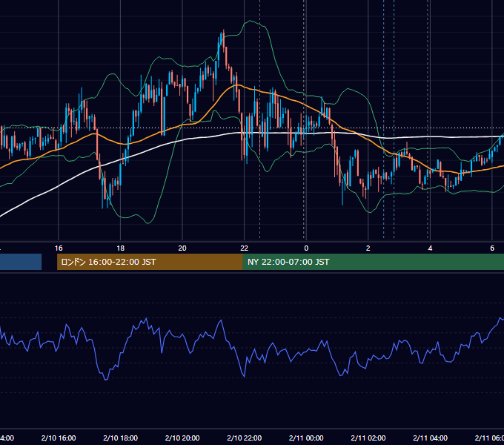Click the ロンドン 16:00-22:00 JST session bar
The image size is (504, 445).
click(x=150, y=262)
